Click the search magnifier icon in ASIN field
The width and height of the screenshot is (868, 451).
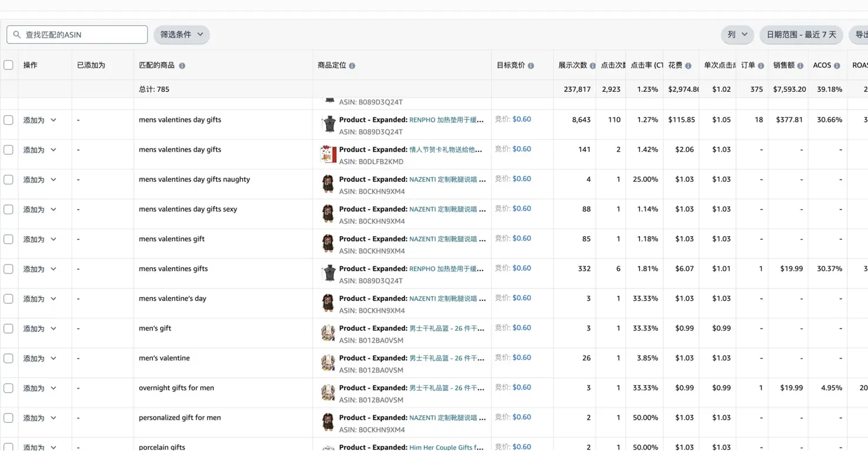click(x=17, y=35)
